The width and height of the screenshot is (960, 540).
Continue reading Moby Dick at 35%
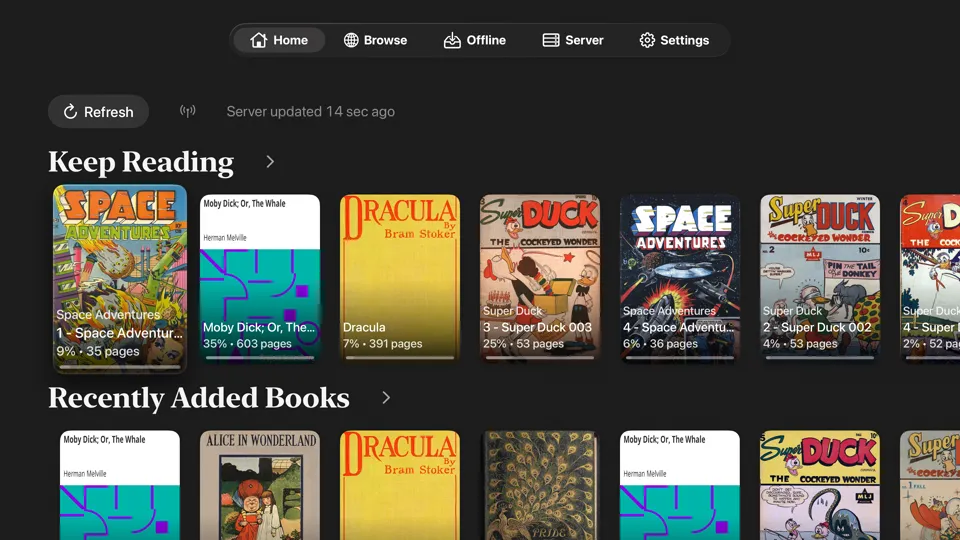(x=260, y=279)
